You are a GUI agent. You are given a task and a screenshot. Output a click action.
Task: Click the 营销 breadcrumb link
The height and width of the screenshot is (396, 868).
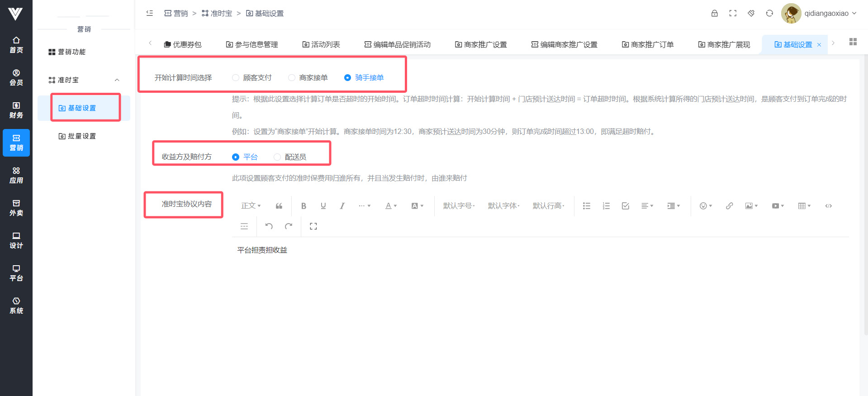[176, 14]
